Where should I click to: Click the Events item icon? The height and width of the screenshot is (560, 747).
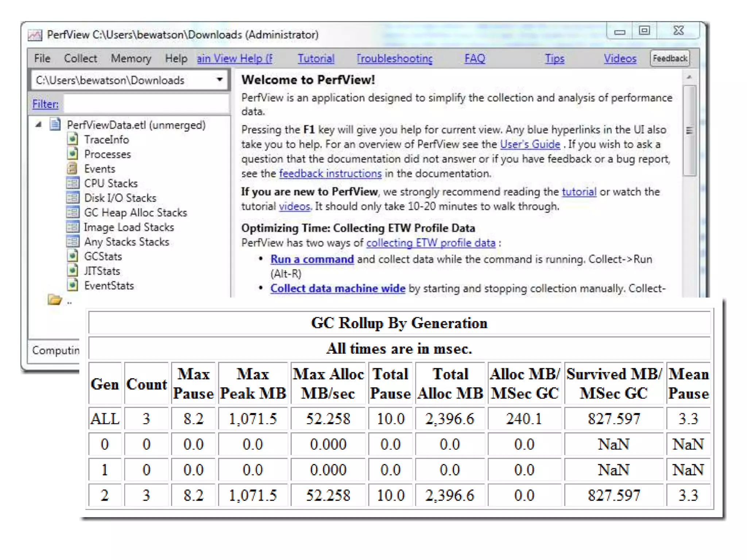click(x=73, y=168)
